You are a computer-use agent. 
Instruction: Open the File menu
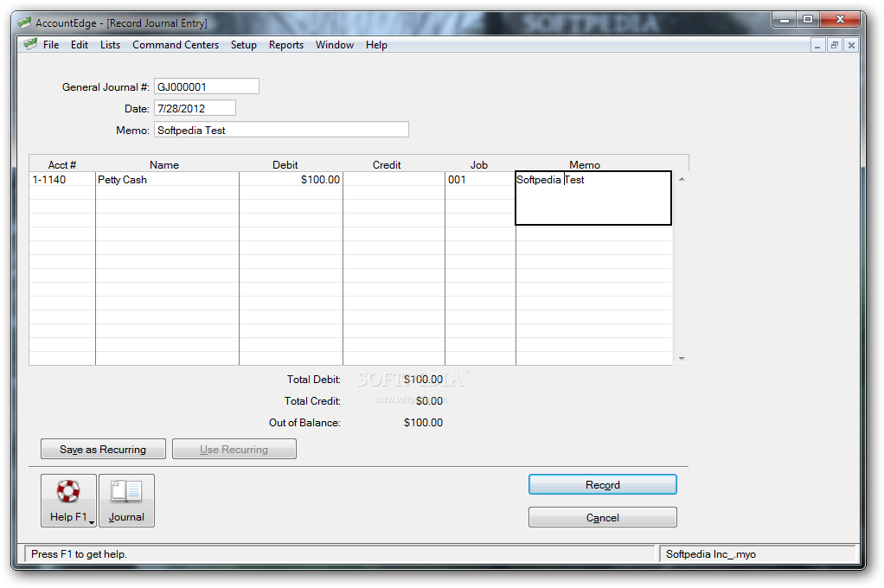(x=51, y=45)
